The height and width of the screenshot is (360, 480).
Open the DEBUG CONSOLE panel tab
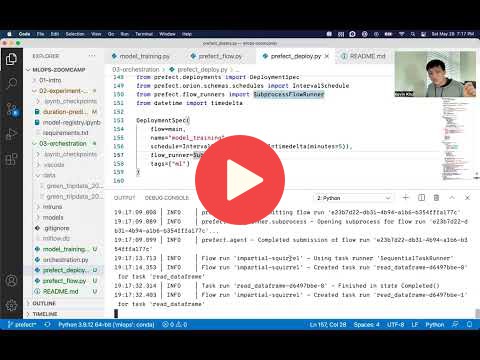click(167, 198)
